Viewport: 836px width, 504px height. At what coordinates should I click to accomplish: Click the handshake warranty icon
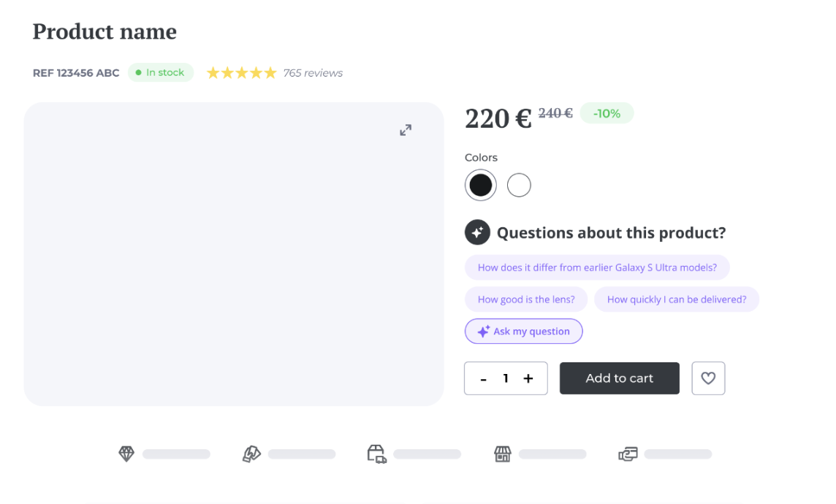pos(251,454)
